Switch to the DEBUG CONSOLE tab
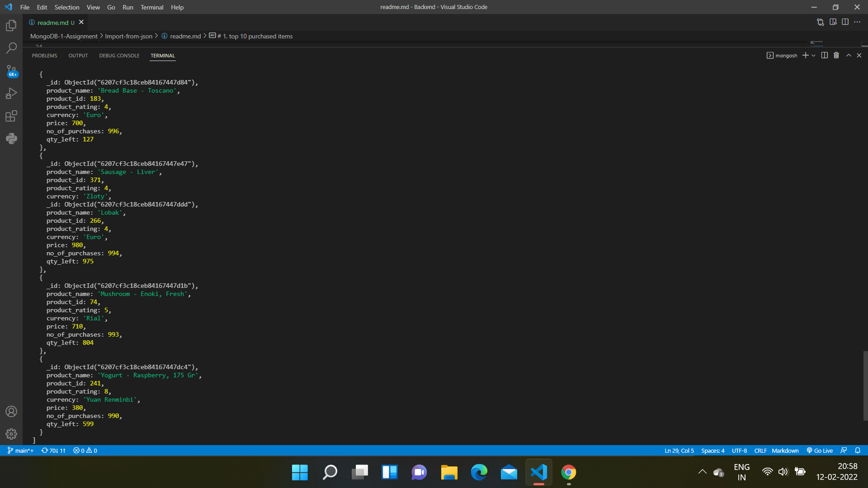 pyautogui.click(x=119, y=56)
